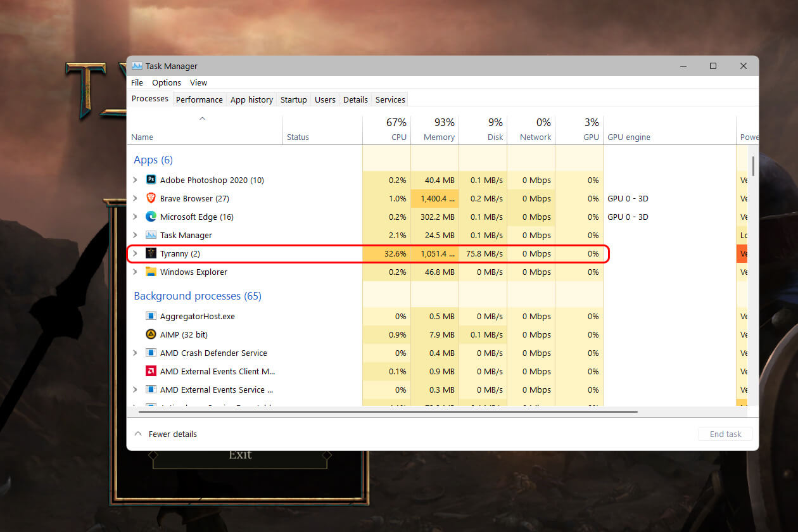This screenshot has height=532, width=798.
Task: Sort processes by Memory column header
Action: pos(434,130)
